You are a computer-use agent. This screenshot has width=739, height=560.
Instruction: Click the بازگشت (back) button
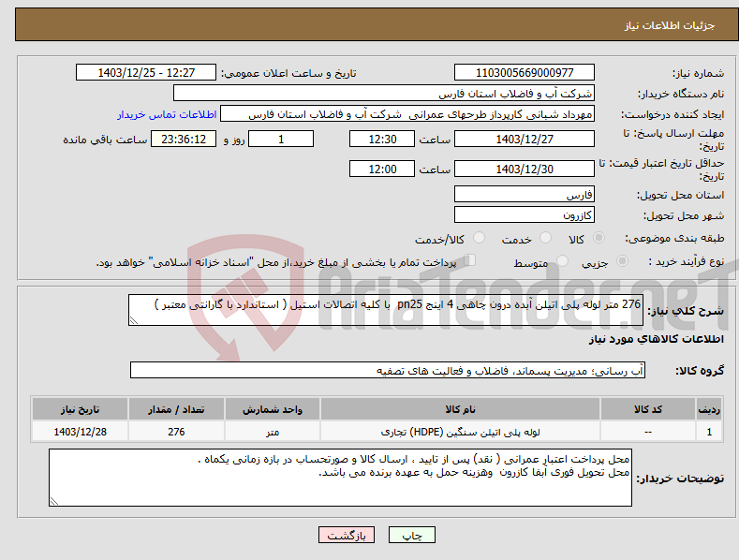(347, 535)
